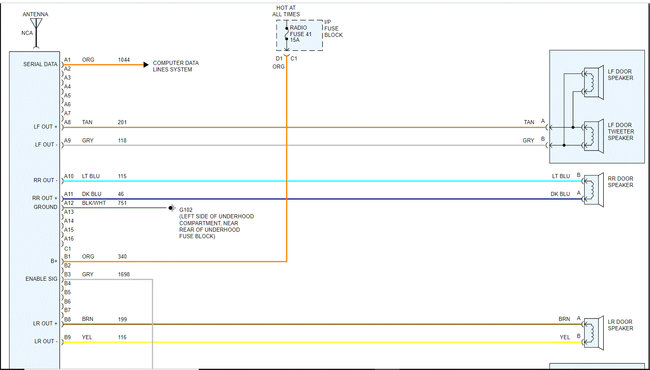
Task: Click the 'HOT AT ALL TIMES' label
Action: [x=286, y=11]
